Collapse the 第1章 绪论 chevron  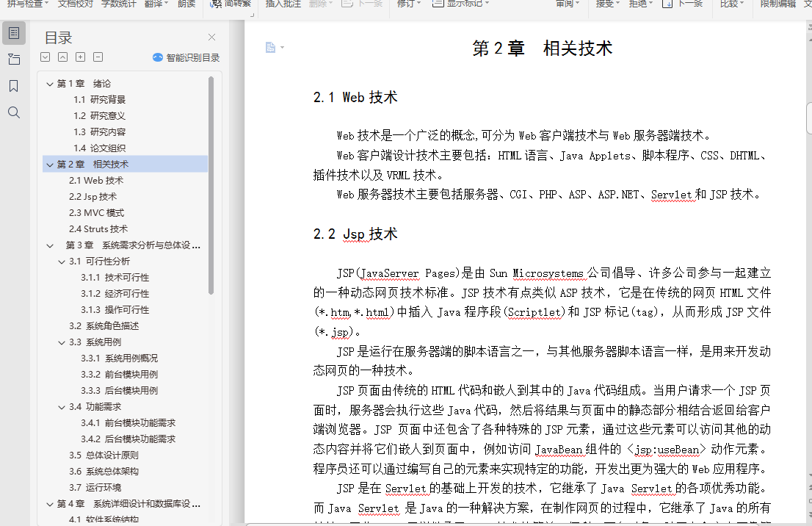tap(50, 84)
